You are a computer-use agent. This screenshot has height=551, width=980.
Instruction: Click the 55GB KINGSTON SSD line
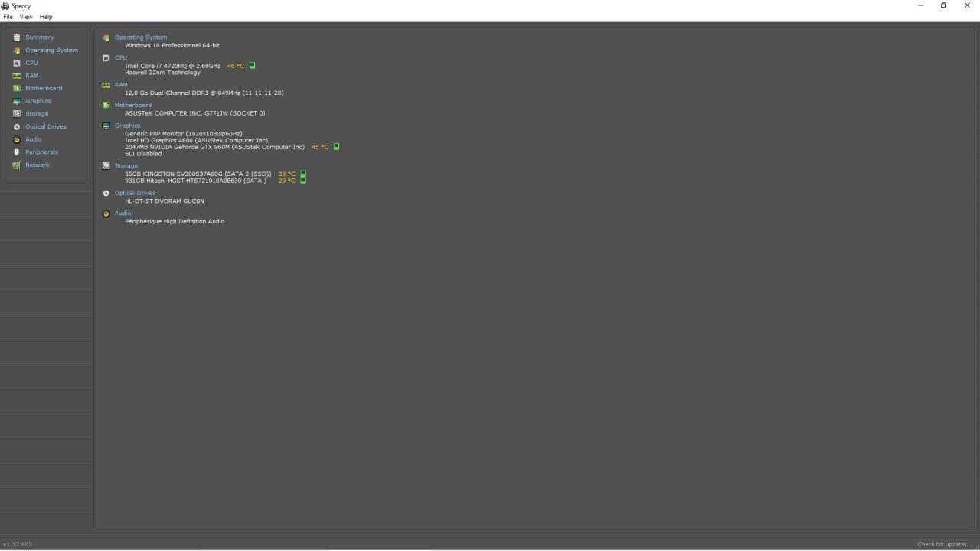(198, 174)
